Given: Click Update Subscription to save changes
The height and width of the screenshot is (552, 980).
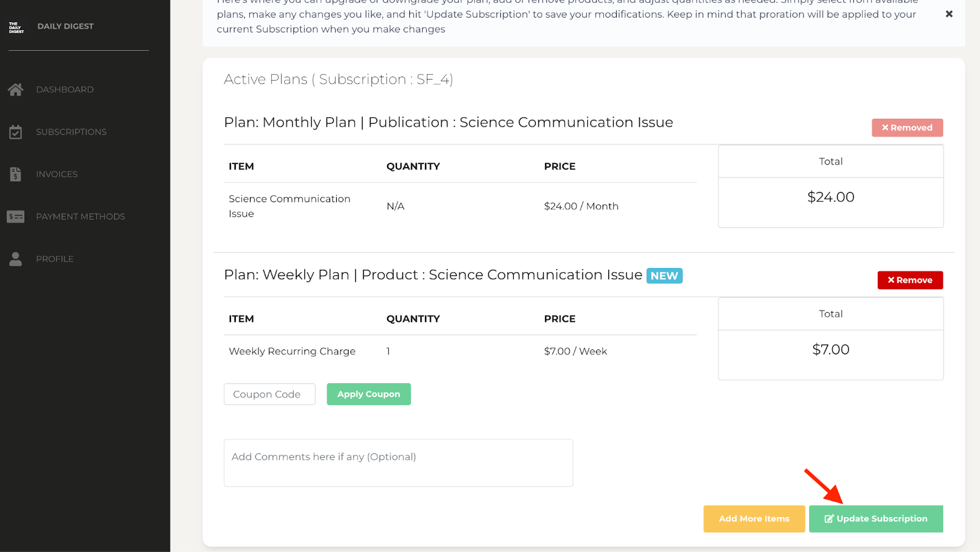Looking at the screenshot, I should click(x=875, y=518).
